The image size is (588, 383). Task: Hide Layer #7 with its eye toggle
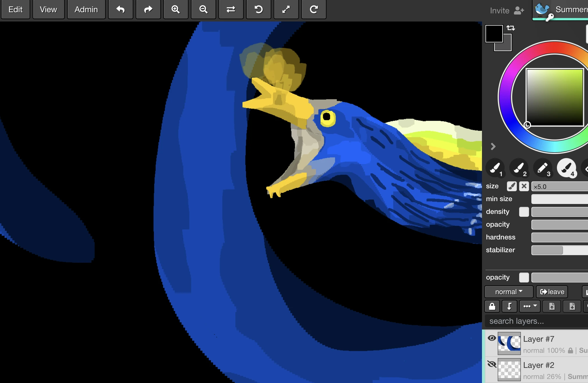[x=492, y=338]
